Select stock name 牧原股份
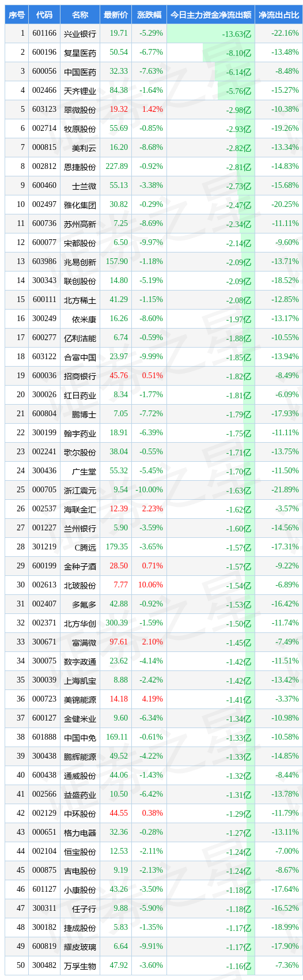303x980 pixels. coord(80,129)
